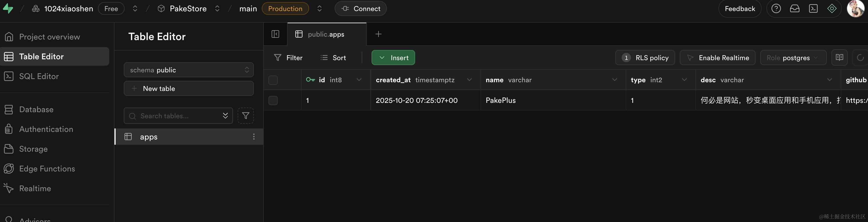Open the help question-mark icon
Image resolution: width=868 pixels, height=222 pixels.
[x=776, y=8]
